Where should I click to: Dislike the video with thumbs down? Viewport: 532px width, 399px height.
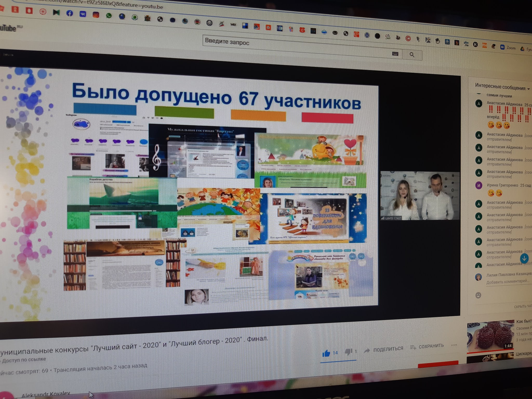pyautogui.click(x=348, y=352)
